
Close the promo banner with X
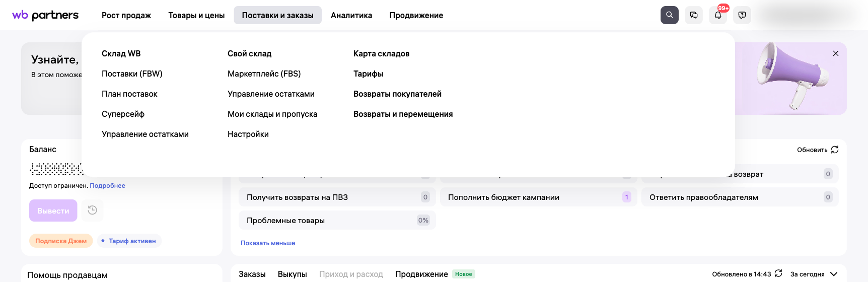point(836,53)
